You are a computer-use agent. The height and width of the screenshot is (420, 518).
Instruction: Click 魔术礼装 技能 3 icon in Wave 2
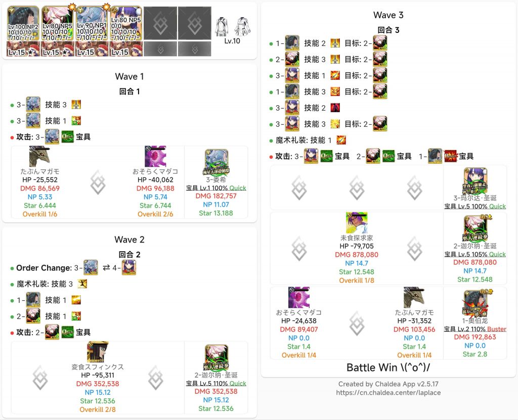click(x=82, y=284)
